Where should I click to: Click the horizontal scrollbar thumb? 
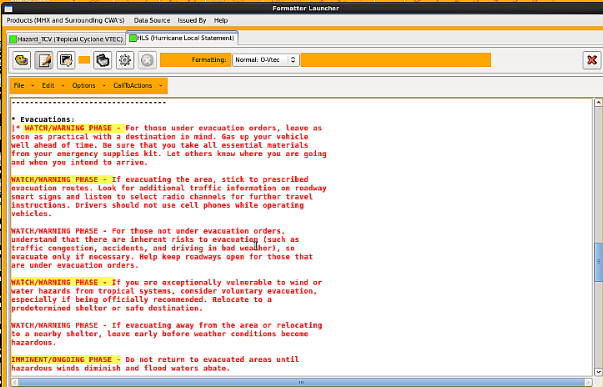point(301,382)
